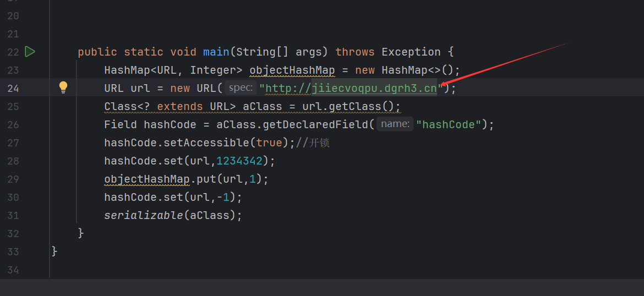Run main method using green gutter arrow
This screenshot has width=644, height=296.
pyautogui.click(x=30, y=52)
